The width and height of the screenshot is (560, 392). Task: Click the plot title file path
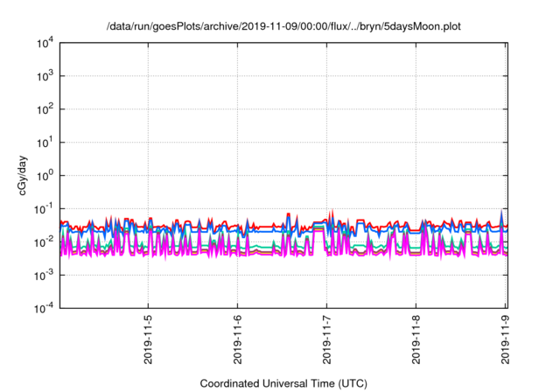pyautogui.click(x=283, y=27)
